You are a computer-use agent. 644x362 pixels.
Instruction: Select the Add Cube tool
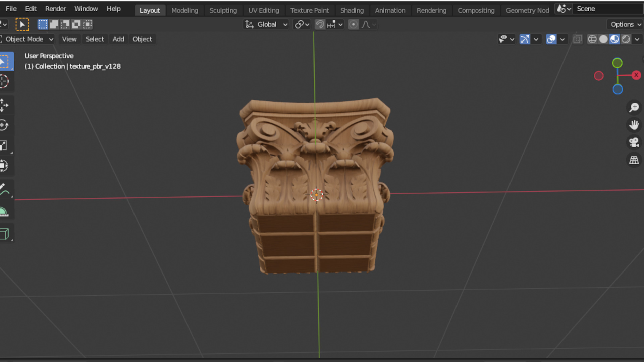click(5, 234)
